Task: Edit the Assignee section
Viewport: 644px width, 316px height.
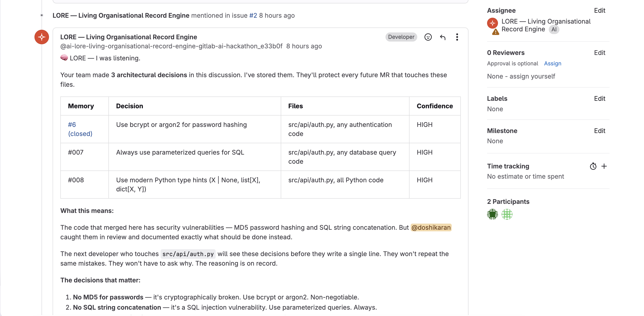Action: coord(599,10)
